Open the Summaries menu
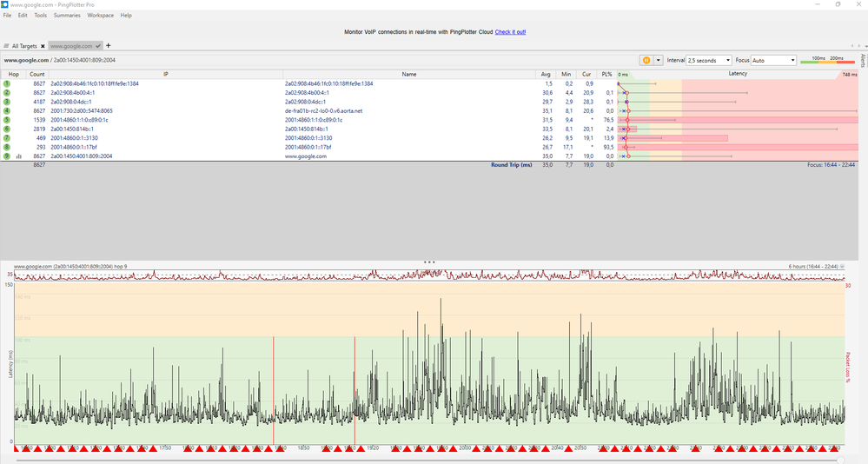Image resolution: width=868 pixels, height=464 pixels. coord(67,16)
